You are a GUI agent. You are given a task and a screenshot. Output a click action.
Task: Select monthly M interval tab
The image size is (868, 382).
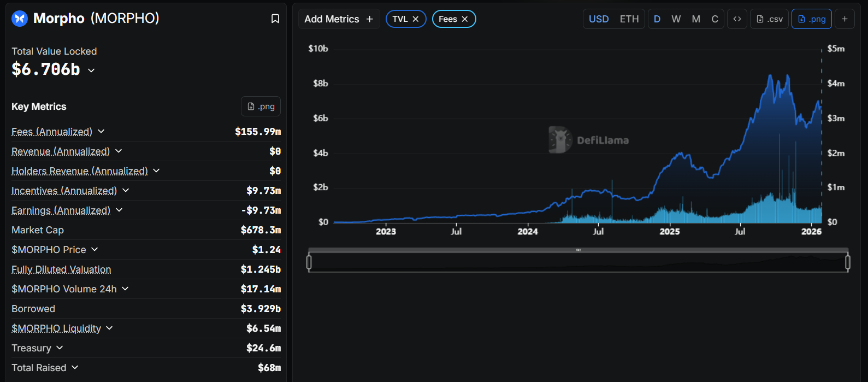695,19
